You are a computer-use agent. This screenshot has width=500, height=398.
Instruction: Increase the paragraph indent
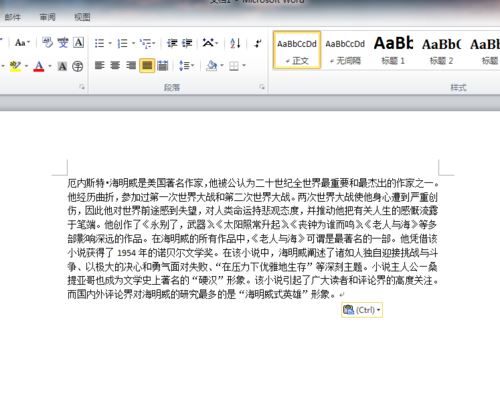[187, 43]
